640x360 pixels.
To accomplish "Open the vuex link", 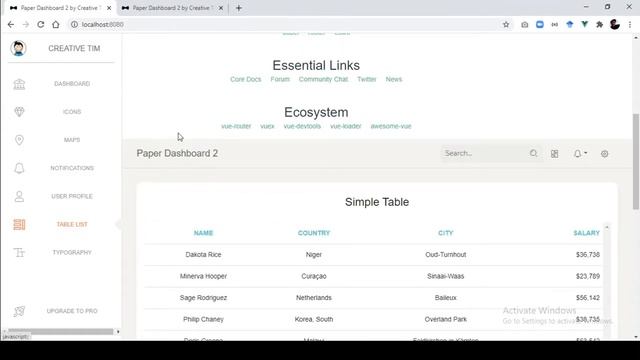I will click(x=267, y=126).
